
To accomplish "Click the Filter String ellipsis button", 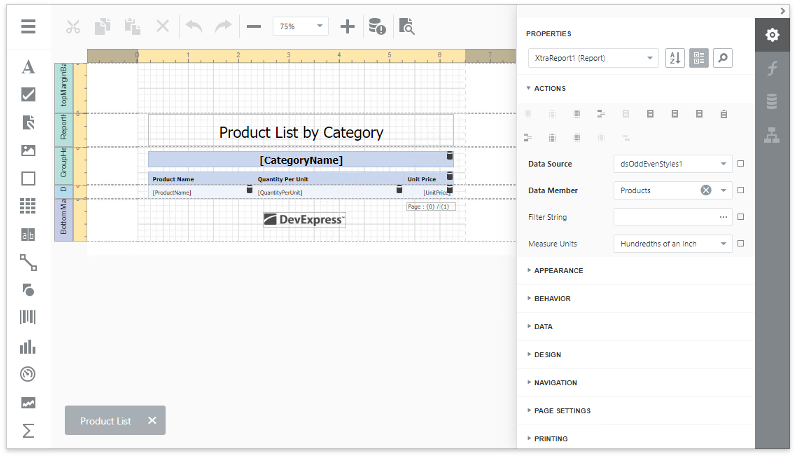I will (723, 217).
